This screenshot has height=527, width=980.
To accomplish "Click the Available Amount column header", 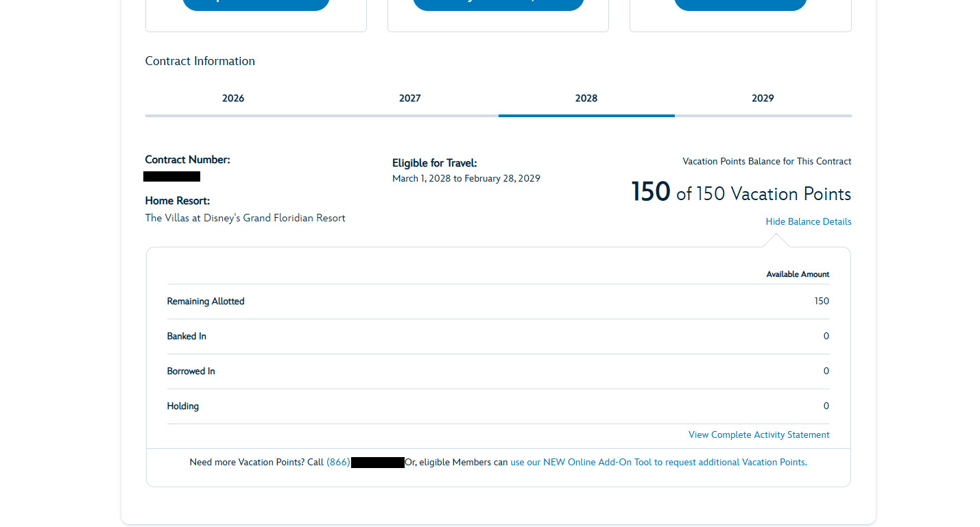I will [798, 274].
